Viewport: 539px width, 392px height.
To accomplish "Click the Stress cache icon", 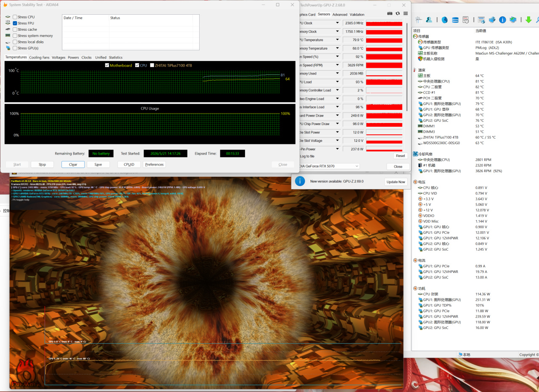I will [x=8, y=29].
